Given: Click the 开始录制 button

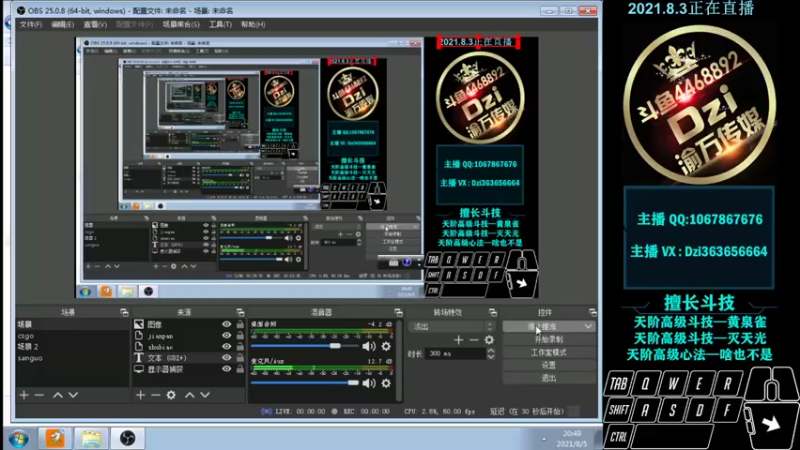Looking at the screenshot, I should pyautogui.click(x=549, y=339).
